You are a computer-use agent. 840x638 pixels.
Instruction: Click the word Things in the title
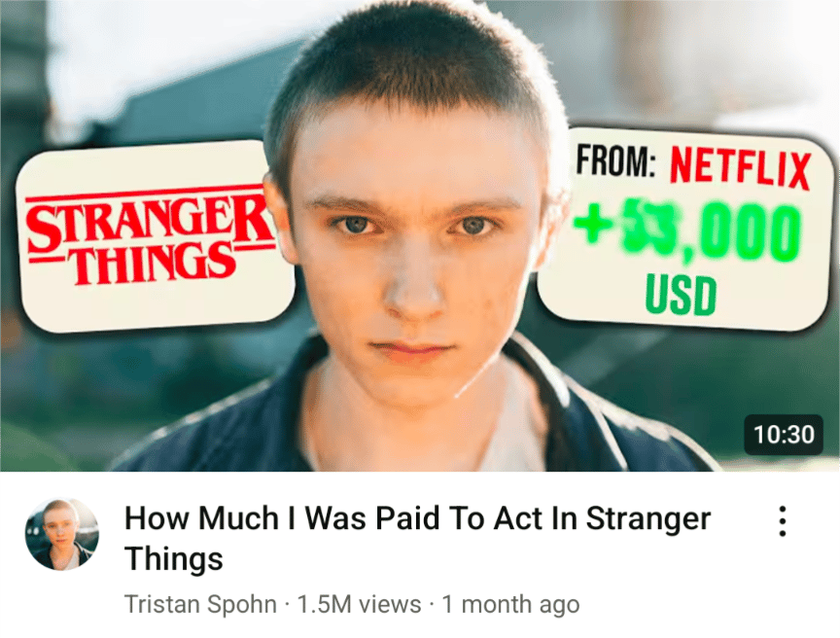tap(174, 558)
